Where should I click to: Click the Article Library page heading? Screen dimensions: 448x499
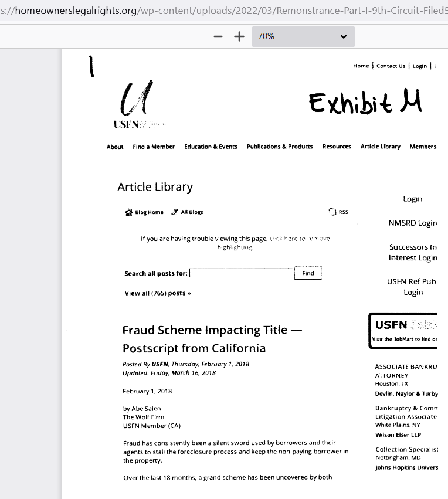[x=155, y=187]
